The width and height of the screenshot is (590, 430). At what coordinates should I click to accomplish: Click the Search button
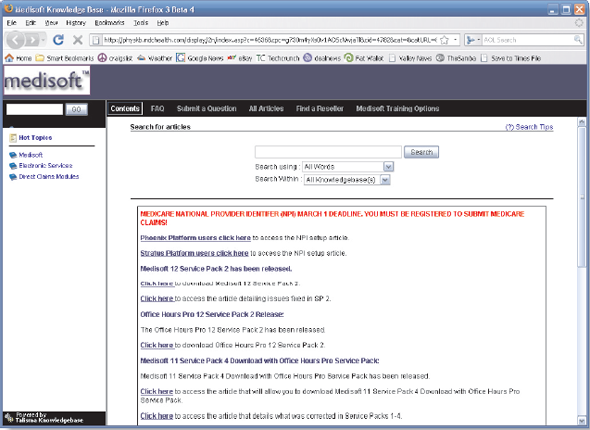tap(421, 152)
